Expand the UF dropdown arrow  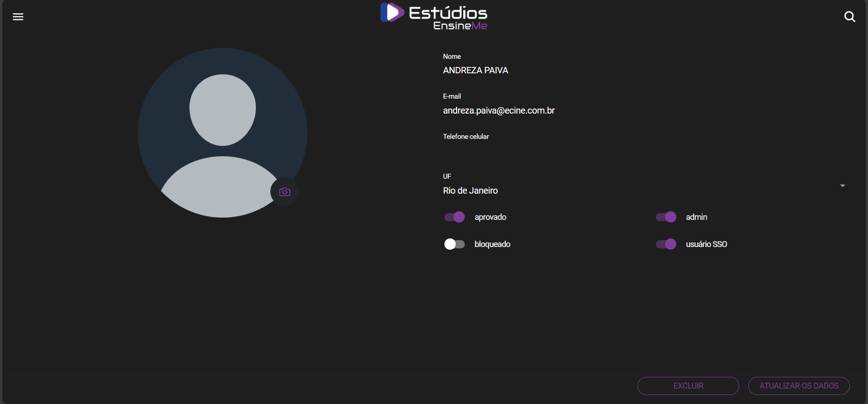pos(842,186)
